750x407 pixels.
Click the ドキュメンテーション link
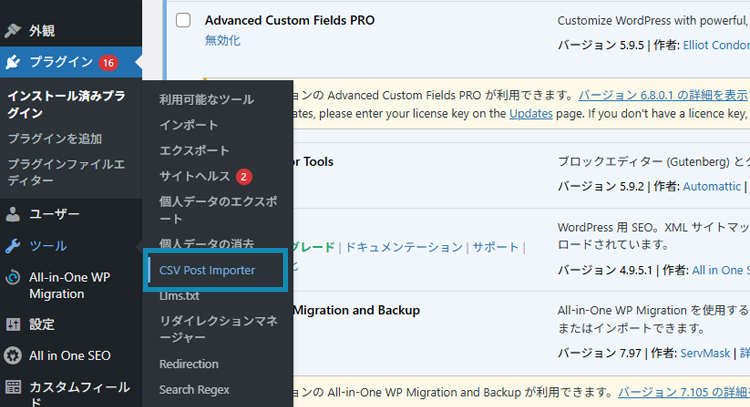[x=404, y=247]
